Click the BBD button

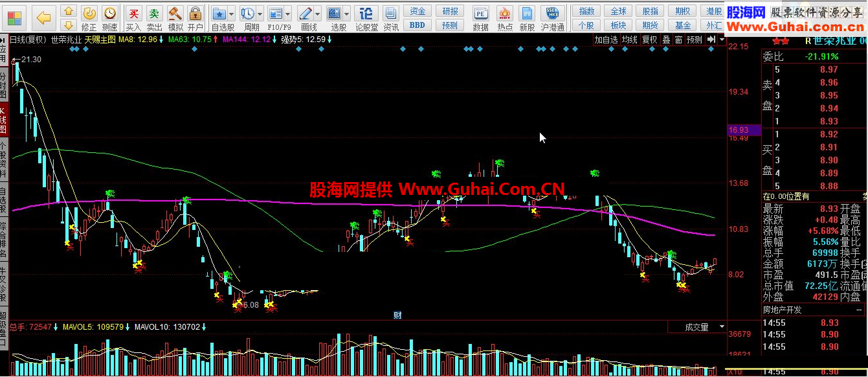[417, 25]
